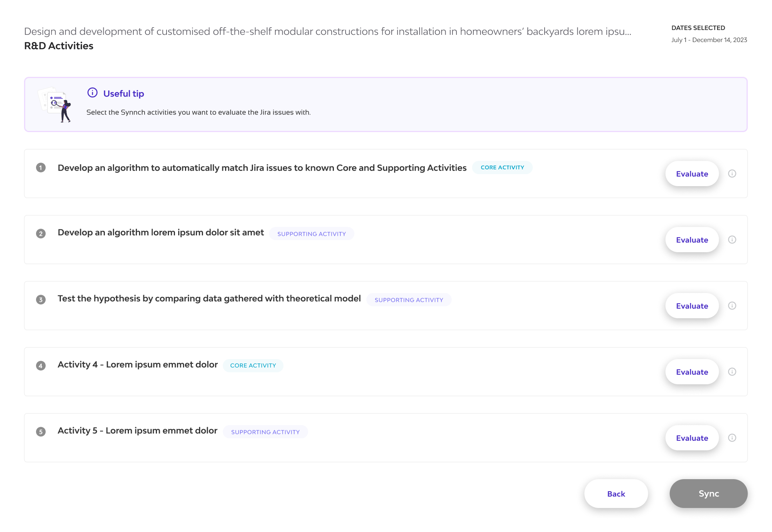This screenshot has width=772, height=532.
Task: Click the 'DATES SELECTED' label
Action: [698, 28]
